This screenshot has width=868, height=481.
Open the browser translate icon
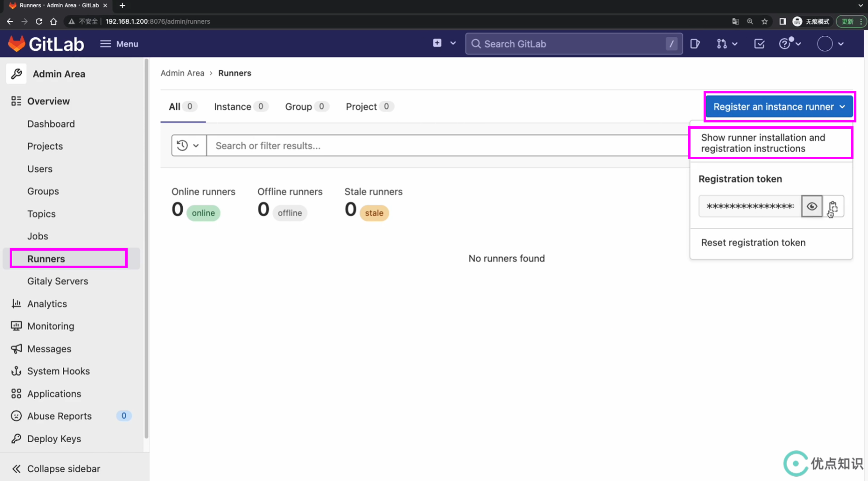point(736,21)
